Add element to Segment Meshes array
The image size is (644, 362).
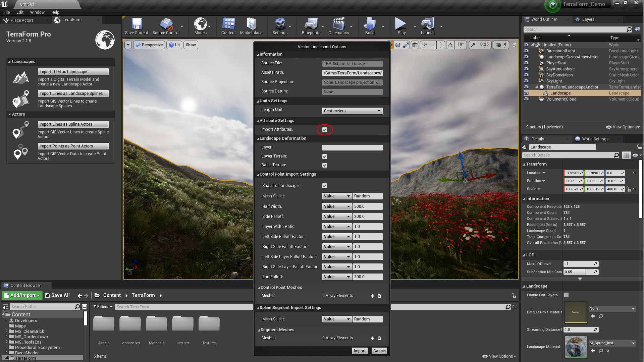(x=372, y=338)
